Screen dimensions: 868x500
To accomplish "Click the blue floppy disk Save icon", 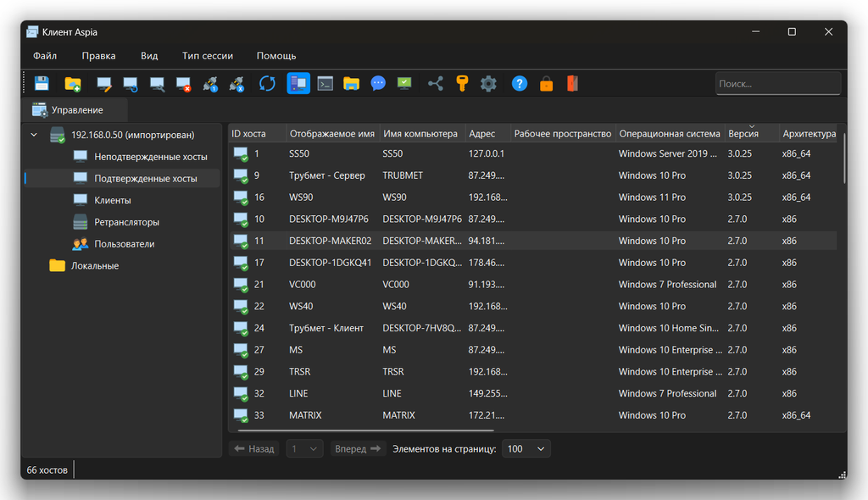I will click(x=42, y=84).
